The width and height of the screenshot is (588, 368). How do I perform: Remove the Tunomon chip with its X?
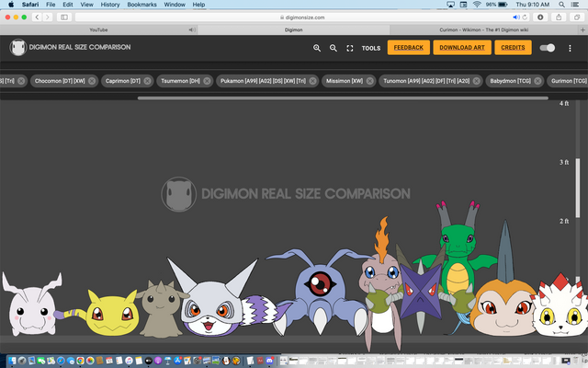477,81
